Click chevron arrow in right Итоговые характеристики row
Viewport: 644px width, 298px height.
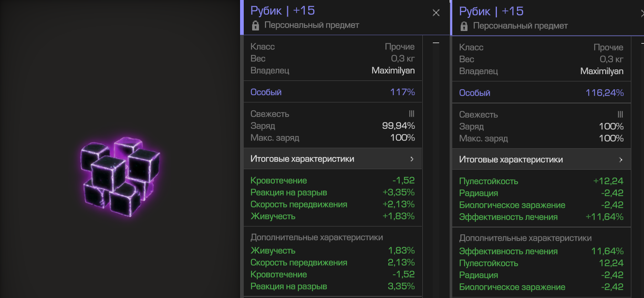point(620,160)
